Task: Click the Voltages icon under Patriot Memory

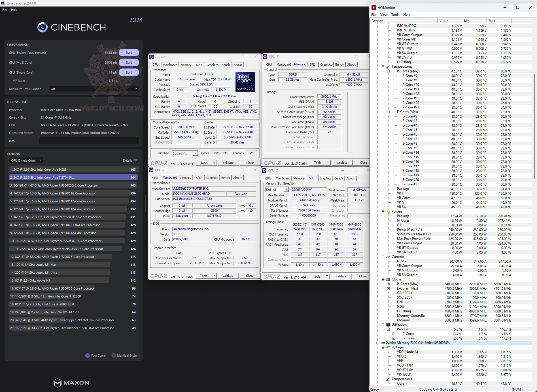Action: 388,347
